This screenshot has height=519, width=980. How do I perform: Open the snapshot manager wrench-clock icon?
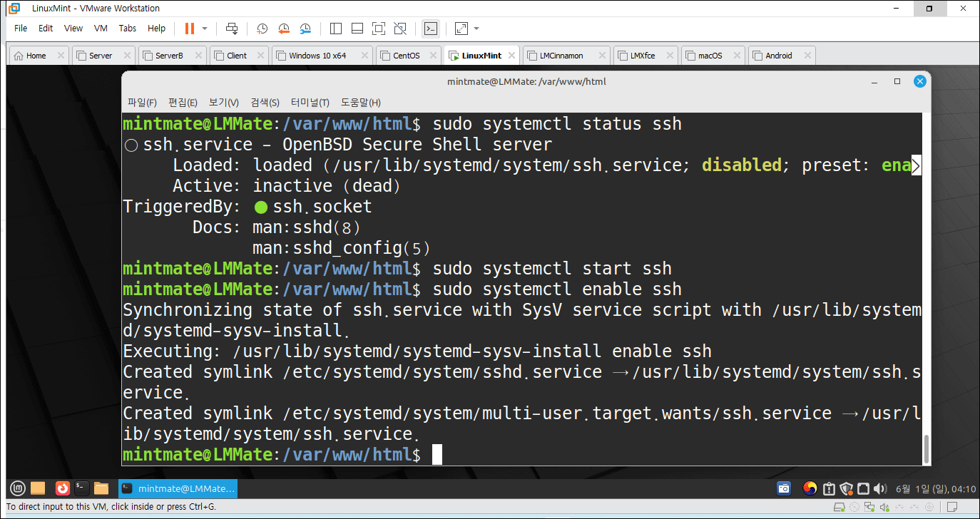pos(305,29)
